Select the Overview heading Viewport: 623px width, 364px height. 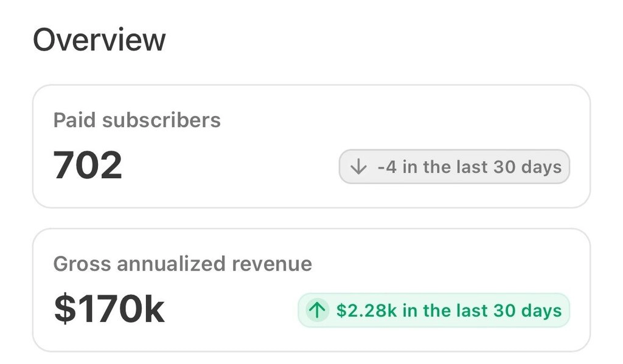click(x=99, y=39)
